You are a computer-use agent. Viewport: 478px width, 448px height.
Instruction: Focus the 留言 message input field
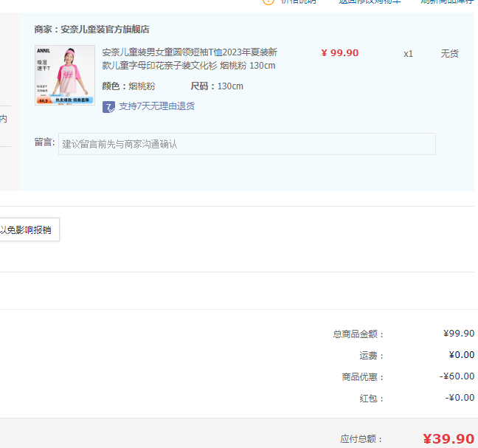(247, 144)
